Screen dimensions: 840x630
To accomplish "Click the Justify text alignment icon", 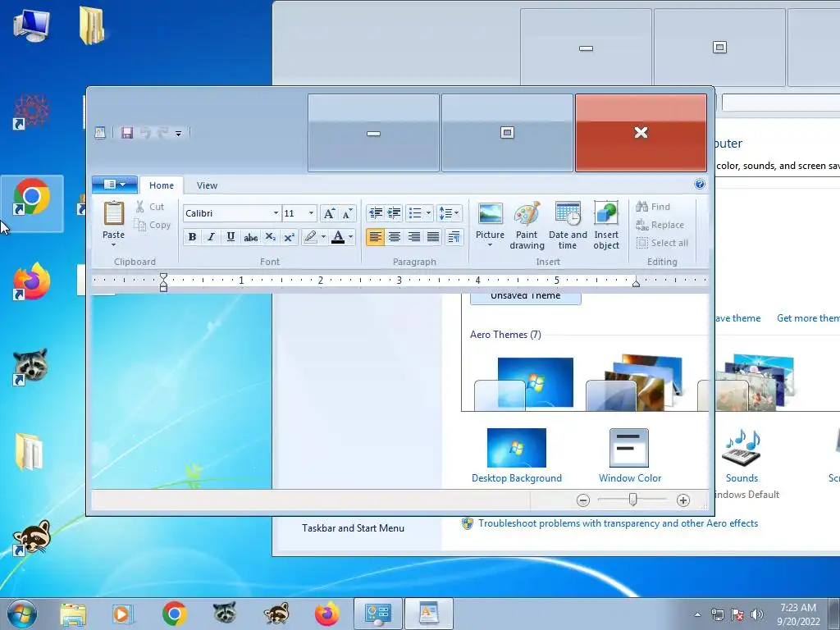I will (x=433, y=237).
